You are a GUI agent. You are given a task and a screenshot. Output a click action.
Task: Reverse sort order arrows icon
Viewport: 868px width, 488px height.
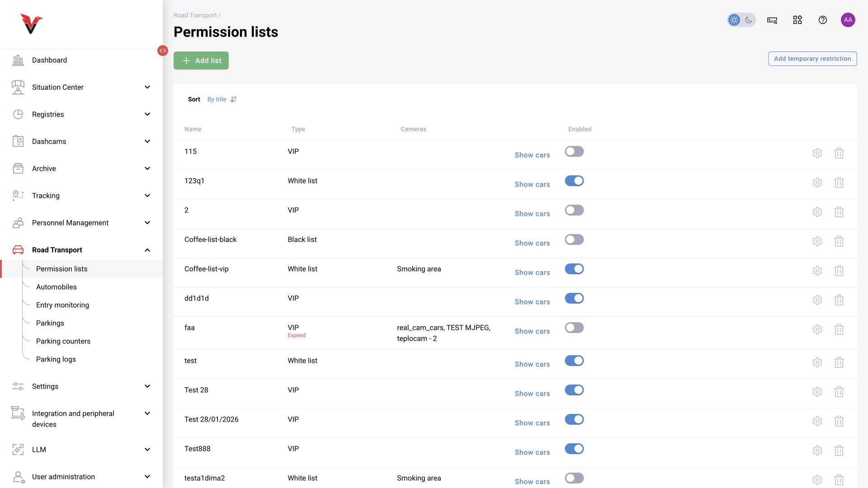234,99
